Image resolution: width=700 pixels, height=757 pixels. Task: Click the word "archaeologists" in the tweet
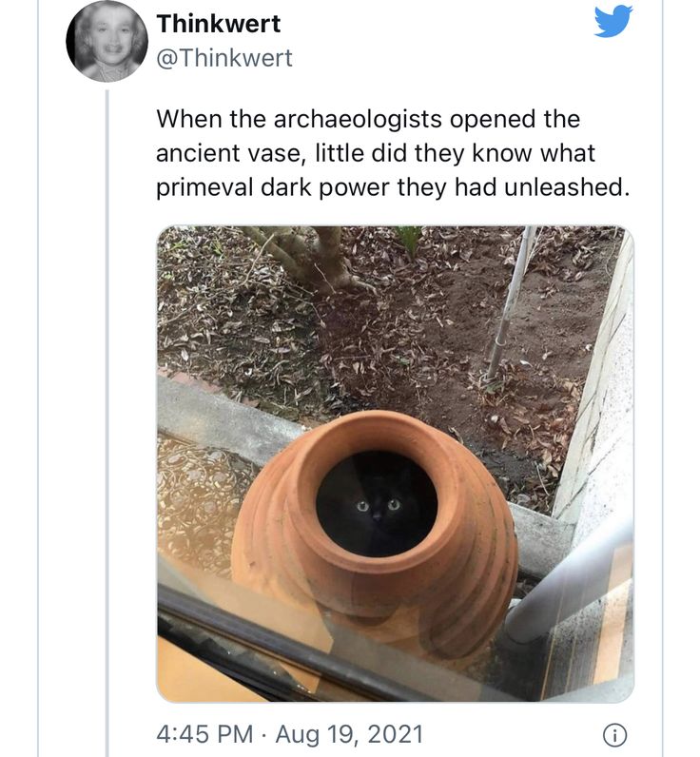tap(358, 119)
